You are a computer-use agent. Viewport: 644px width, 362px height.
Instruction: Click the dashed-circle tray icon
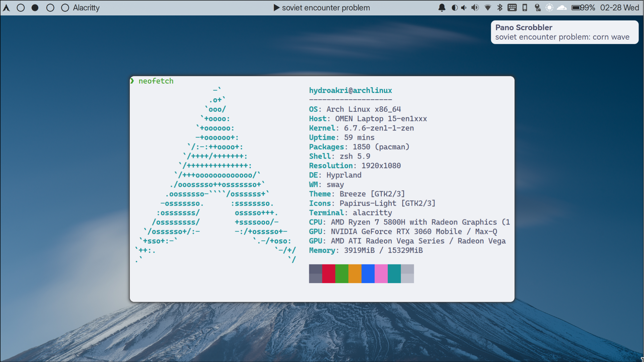pos(549,8)
